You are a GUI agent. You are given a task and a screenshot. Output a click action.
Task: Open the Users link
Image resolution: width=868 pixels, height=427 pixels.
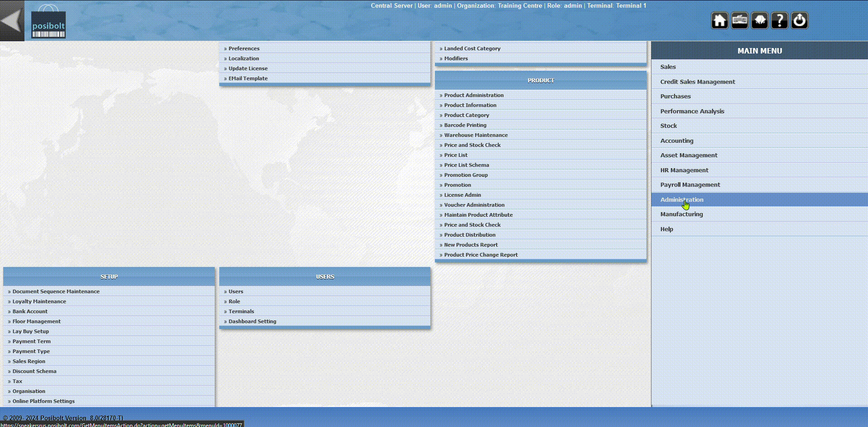coord(236,291)
